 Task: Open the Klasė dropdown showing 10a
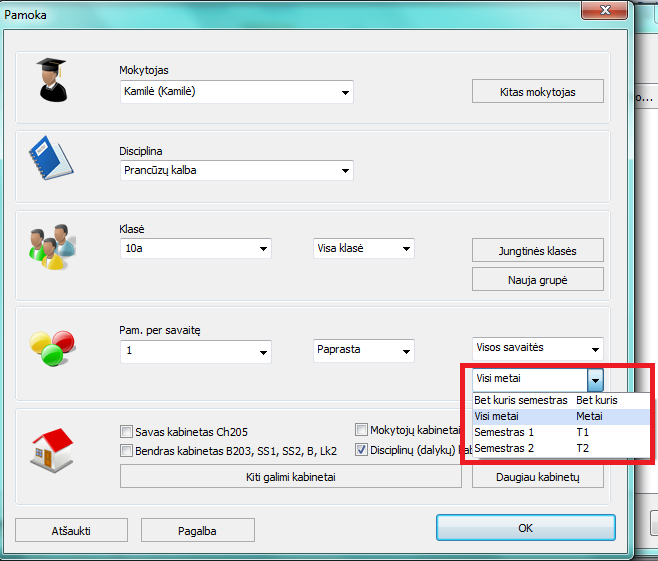tap(195, 248)
